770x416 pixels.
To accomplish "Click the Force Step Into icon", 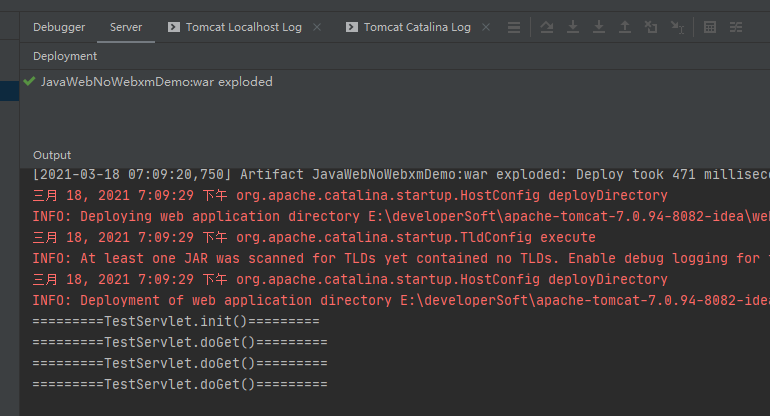I will point(599,27).
